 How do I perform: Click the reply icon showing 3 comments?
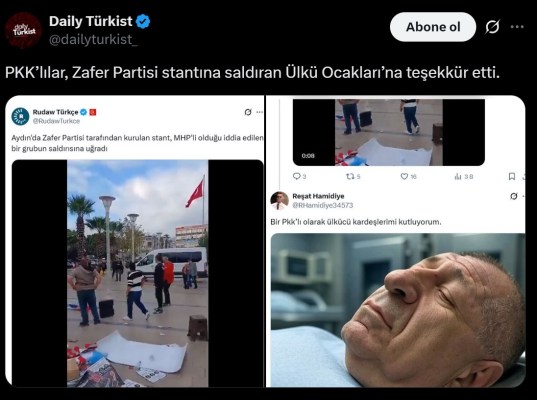[297, 176]
